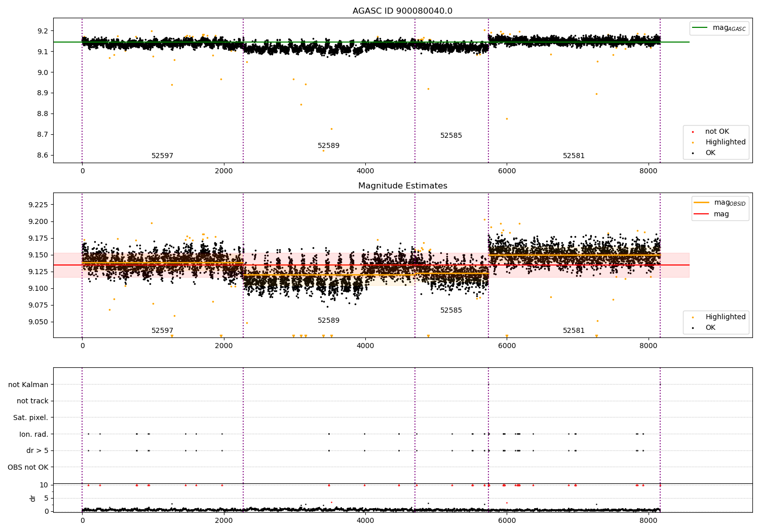Click the green mag AGASC legend line sample
Image resolution: width=760 pixels, height=532 pixels.
point(700,28)
